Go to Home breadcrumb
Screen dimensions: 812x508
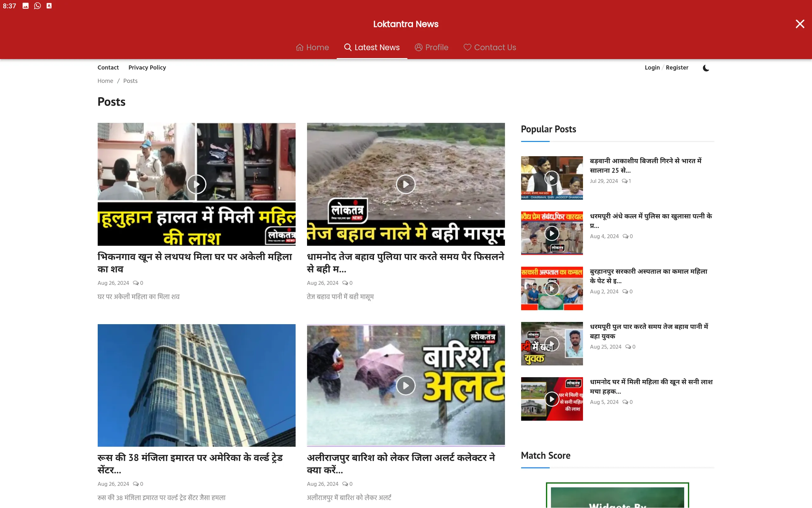click(105, 81)
